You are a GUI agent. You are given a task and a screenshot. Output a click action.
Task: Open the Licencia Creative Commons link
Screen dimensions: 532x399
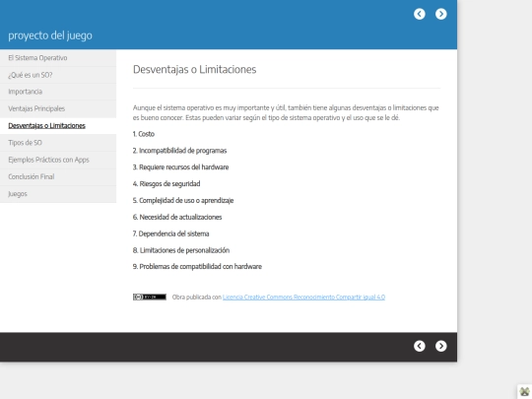pos(303,298)
